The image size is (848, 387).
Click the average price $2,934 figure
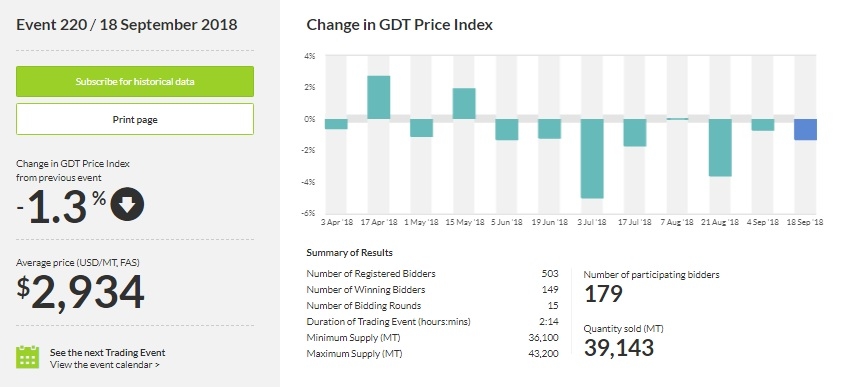click(x=80, y=293)
